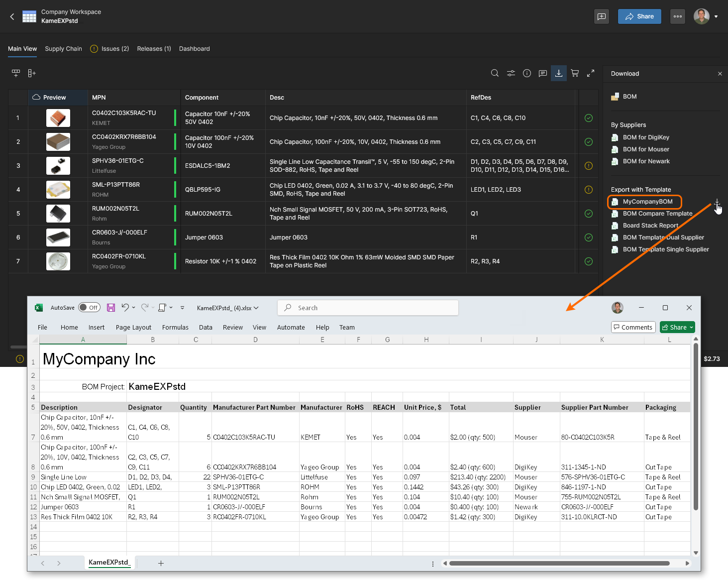Screen dimensions: 728x580
Task: Open the comments icon in BOM toolbar
Action: click(543, 73)
